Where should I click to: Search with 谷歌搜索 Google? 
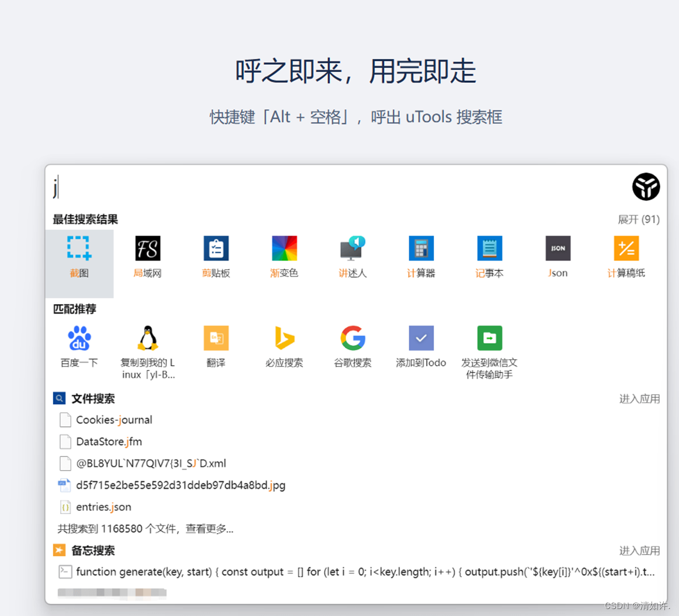(353, 347)
